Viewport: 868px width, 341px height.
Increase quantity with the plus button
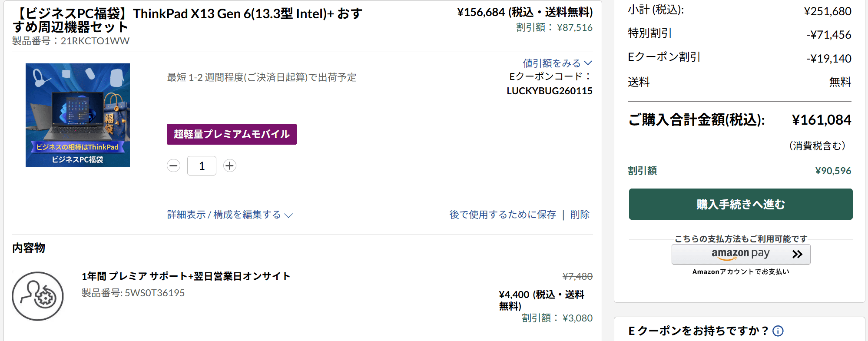coord(229,166)
